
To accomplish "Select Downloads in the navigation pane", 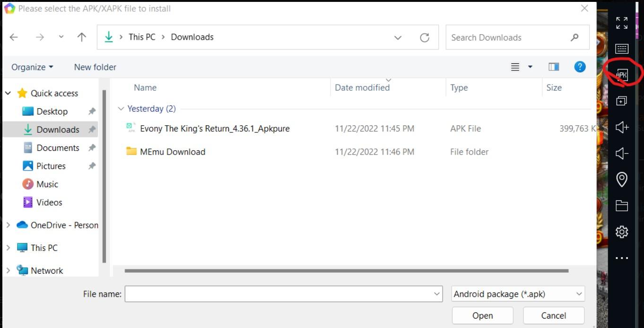I will click(x=58, y=129).
